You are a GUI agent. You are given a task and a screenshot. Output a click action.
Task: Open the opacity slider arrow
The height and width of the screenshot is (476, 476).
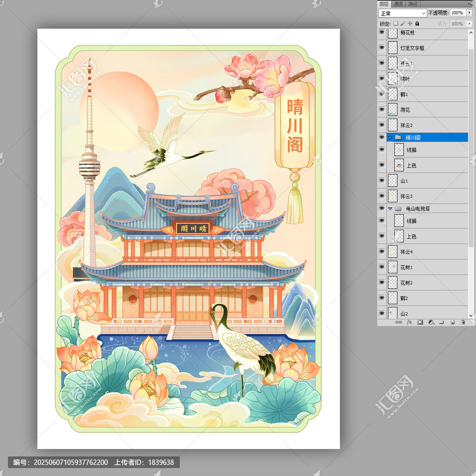tap(470, 13)
